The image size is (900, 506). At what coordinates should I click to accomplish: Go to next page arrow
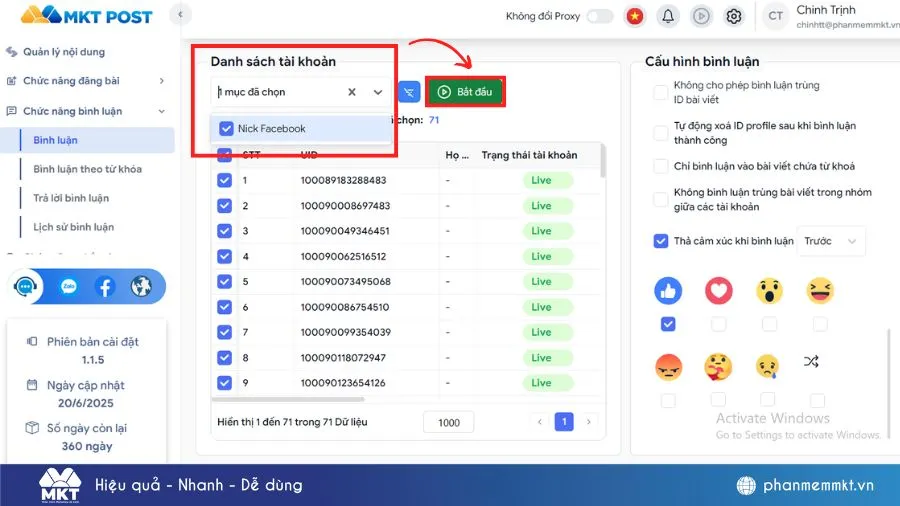tap(588, 422)
